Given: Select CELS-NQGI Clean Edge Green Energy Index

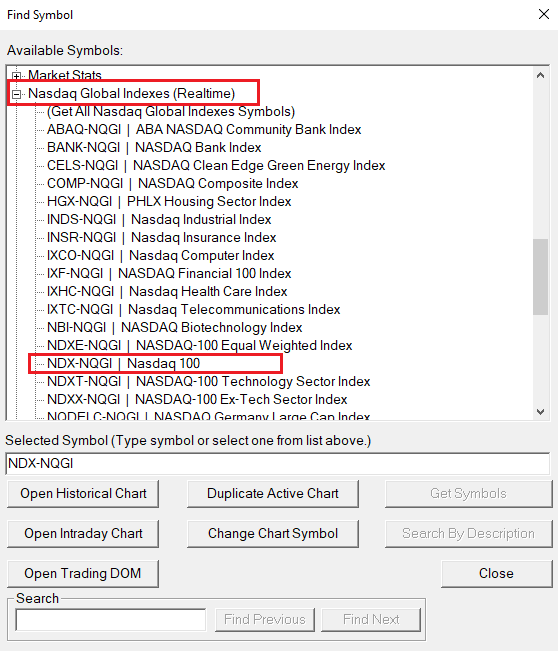Looking at the screenshot, I should tap(216, 165).
